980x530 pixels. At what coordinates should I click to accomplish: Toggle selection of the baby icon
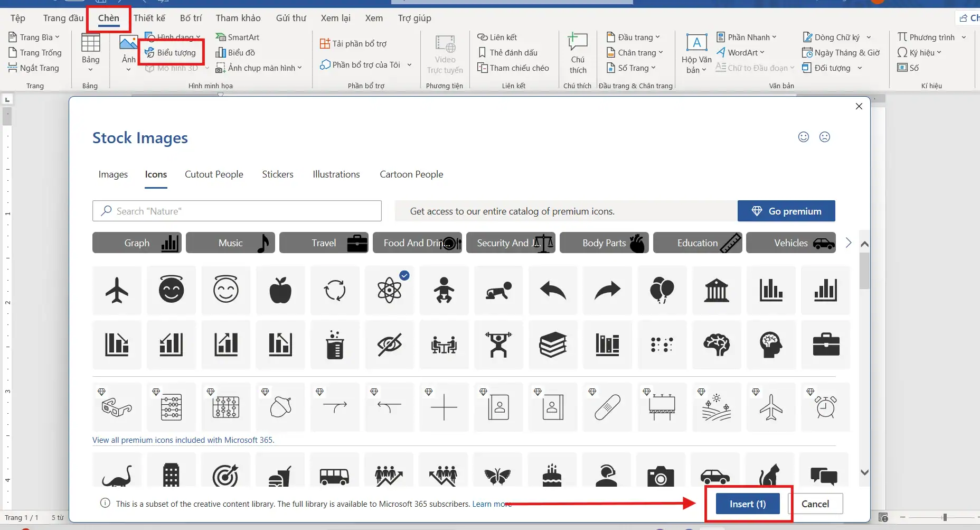[x=444, y=290]
